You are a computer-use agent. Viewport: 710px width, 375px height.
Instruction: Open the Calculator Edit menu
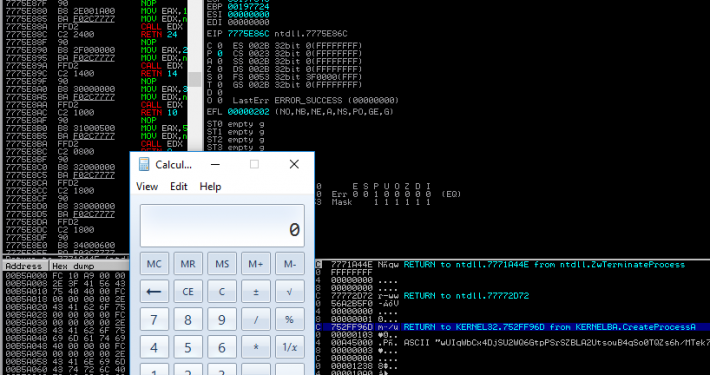(179, 187)
